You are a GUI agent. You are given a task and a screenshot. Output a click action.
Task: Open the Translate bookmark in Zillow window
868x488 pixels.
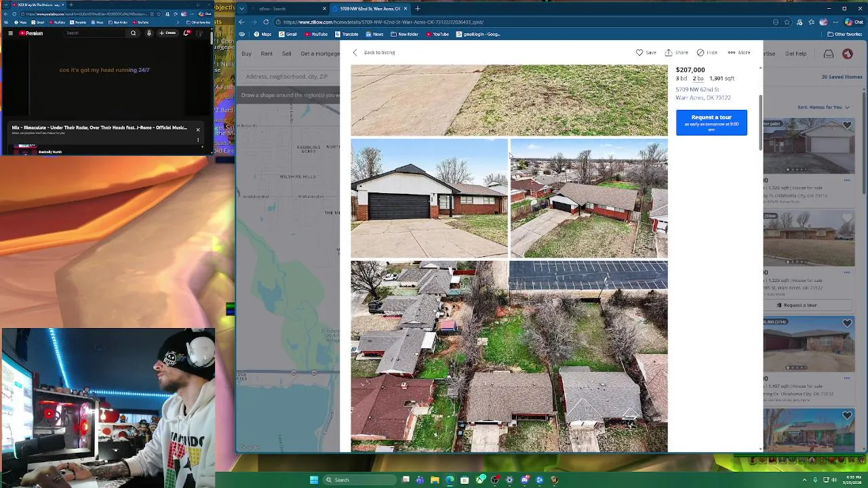pyautogui.click(x=346, y=34)
